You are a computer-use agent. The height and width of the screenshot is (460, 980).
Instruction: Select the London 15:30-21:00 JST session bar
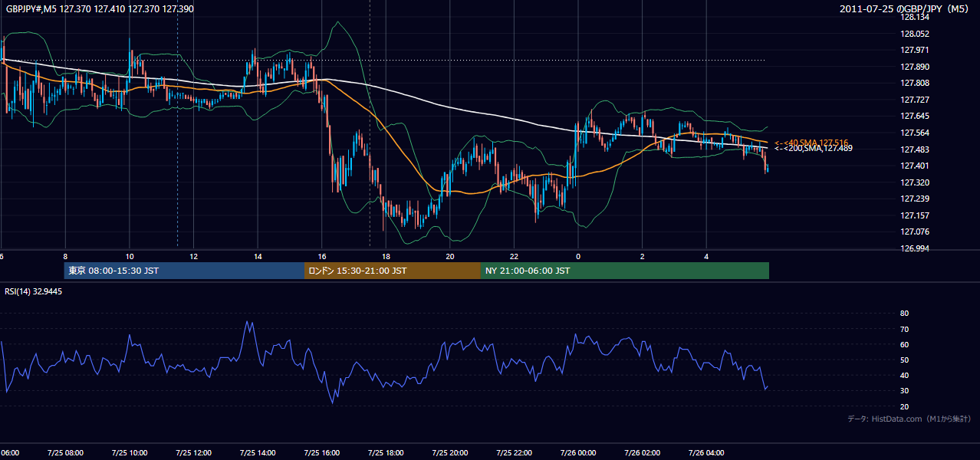click(393, 271)
